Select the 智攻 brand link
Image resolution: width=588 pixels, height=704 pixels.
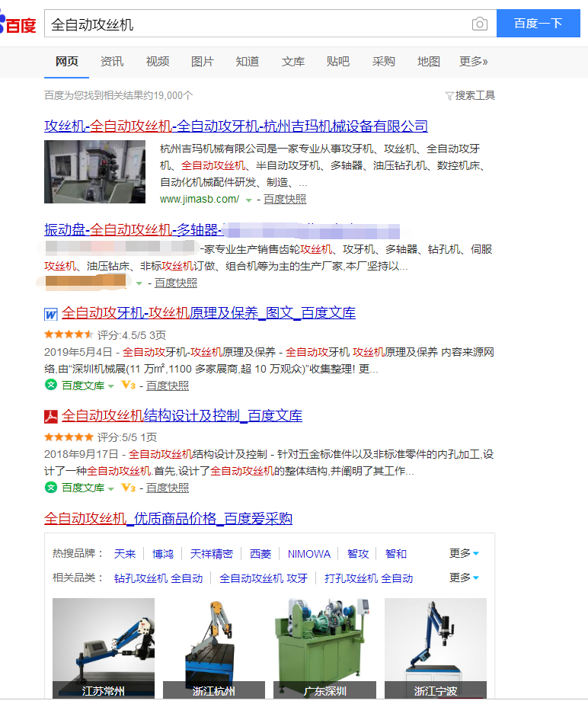(x=358, y=554)
